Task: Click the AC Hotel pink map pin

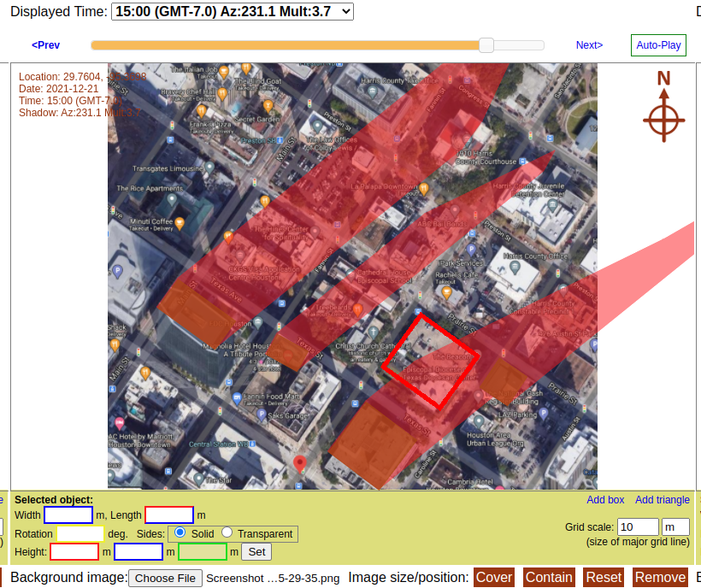Action: point(119,424)
